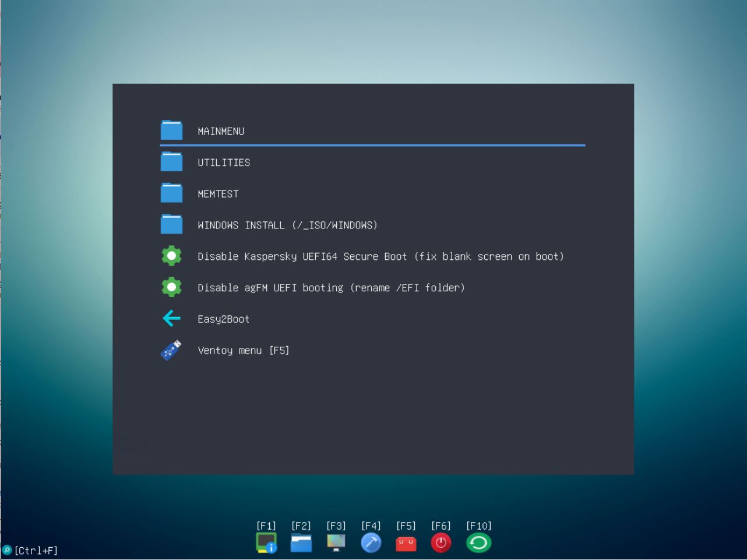Click the green gear icon for agFM UEFI booting
The image size is (747, 560).
[171, 287]
